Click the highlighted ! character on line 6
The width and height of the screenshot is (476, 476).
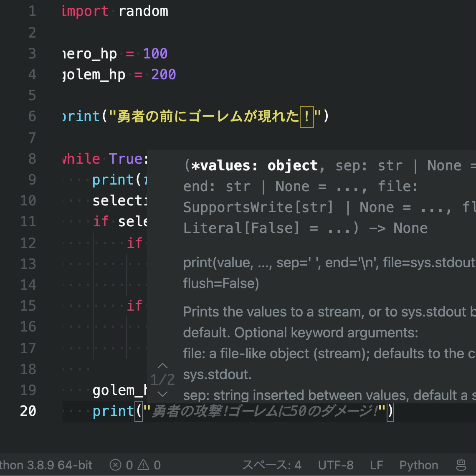[306, 117]
